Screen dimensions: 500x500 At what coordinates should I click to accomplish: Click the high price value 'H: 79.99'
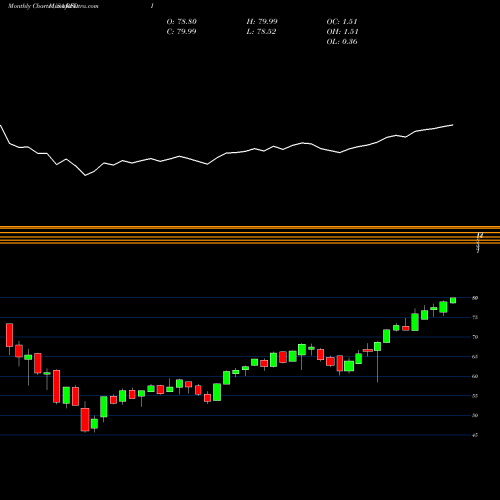262,22
